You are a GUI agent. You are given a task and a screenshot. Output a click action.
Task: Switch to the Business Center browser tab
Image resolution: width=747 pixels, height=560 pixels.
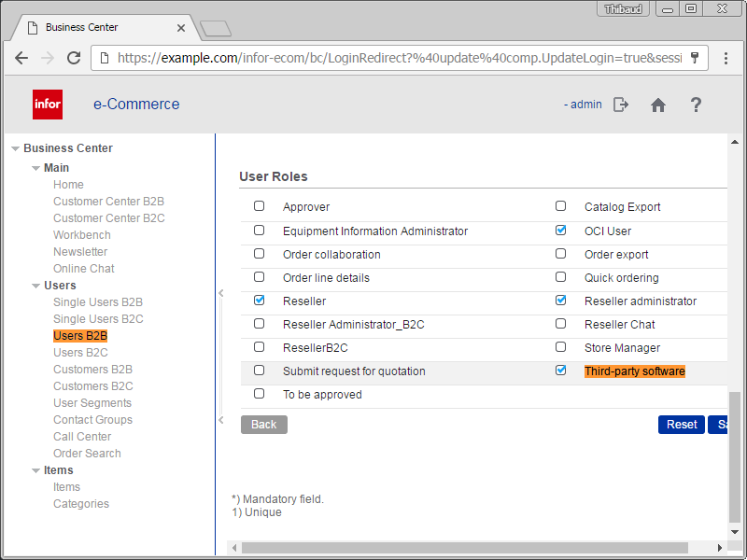(x=103, y=27)
